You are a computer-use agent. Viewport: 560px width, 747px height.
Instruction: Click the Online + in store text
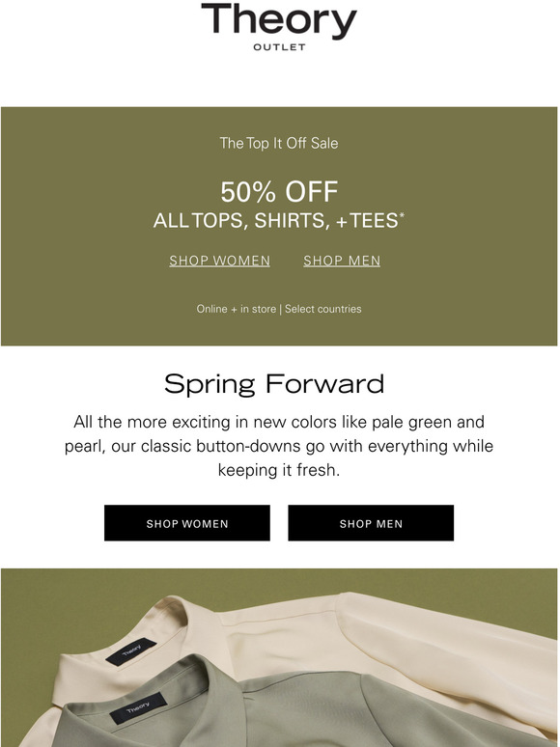(x=237, y=309)
